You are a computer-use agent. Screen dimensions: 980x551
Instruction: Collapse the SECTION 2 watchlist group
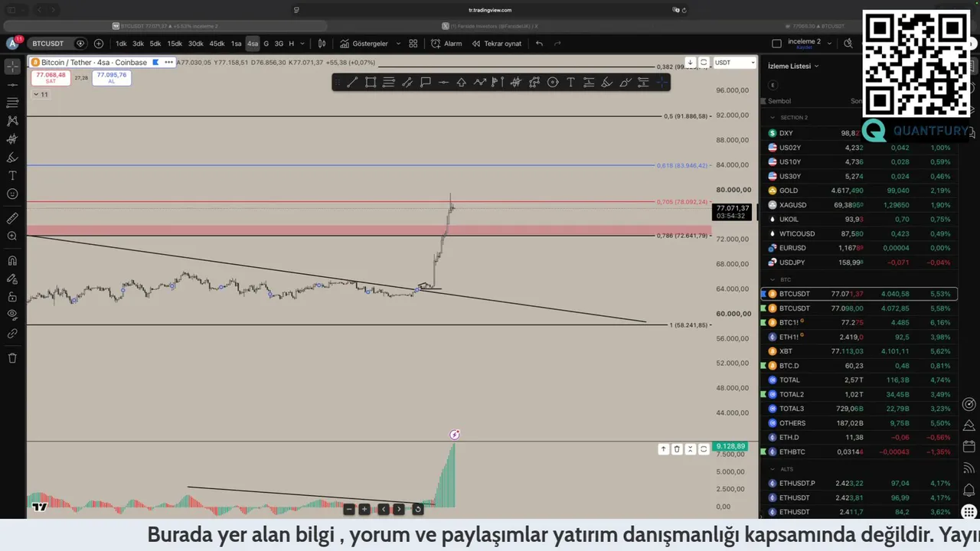point(772,118)
